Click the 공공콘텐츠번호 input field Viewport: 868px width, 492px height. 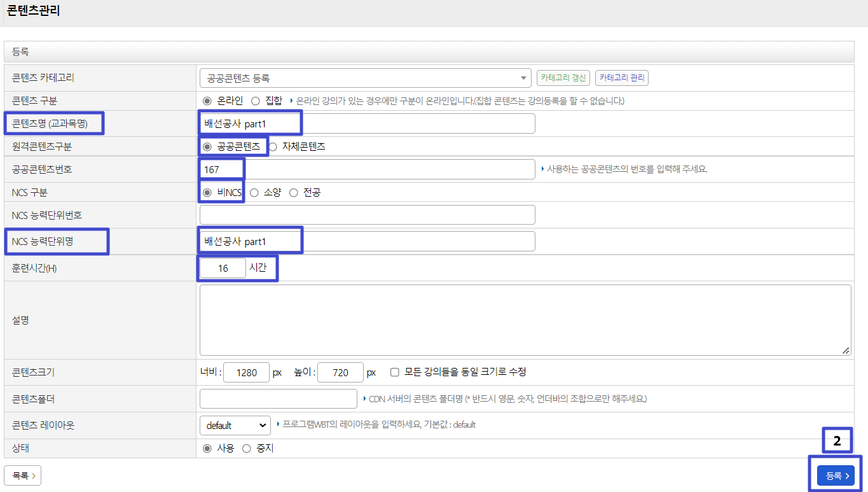(x=367, y=169)
